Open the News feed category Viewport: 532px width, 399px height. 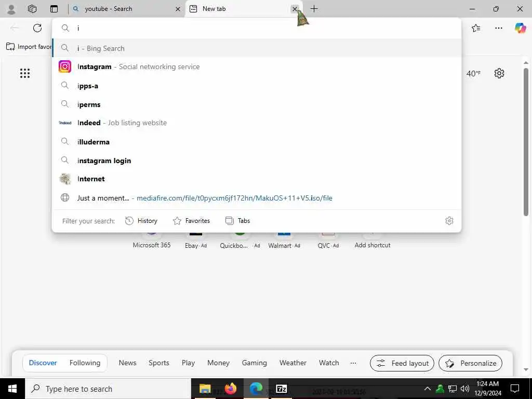pos(128,363)
